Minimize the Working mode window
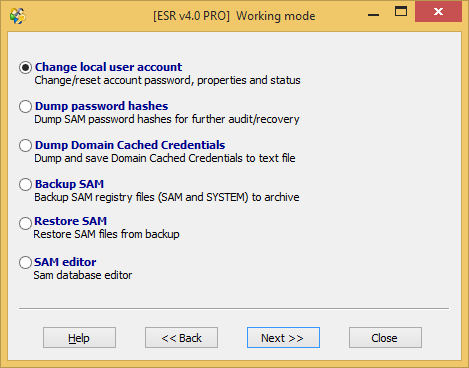Viewport: 469px width, 368px height. click(x=373, y=13)
